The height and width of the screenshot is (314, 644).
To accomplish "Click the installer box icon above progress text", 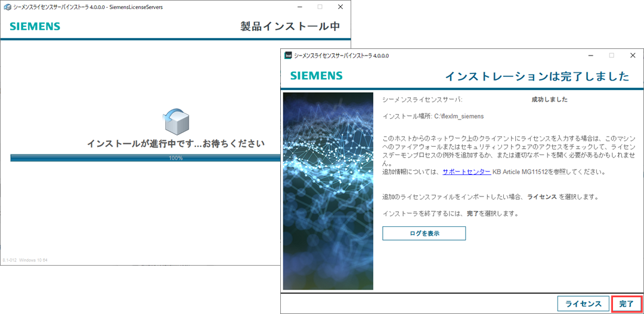I will click(x=177, y=121).
